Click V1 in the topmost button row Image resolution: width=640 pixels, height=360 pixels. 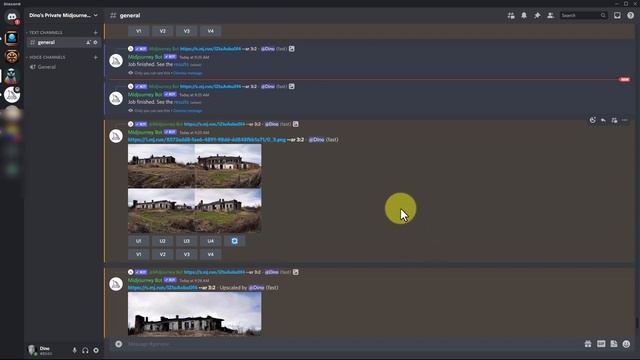point(138,31)
